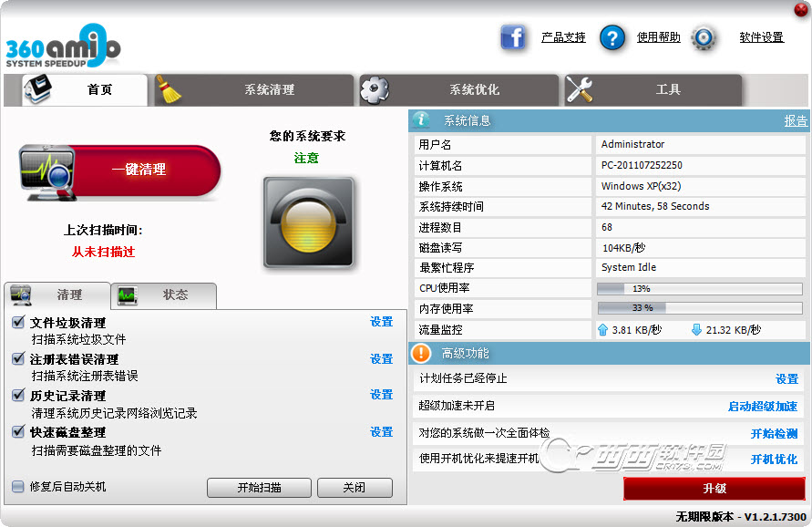Open the 使用帮助 link
The height and width of the screenshot is (527, 812).
(659, 37)
